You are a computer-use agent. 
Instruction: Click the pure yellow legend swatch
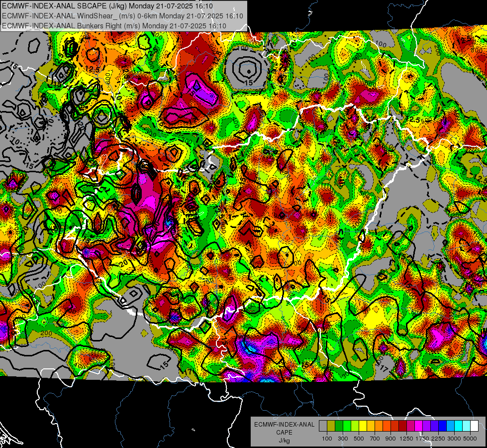click(363, 426)
